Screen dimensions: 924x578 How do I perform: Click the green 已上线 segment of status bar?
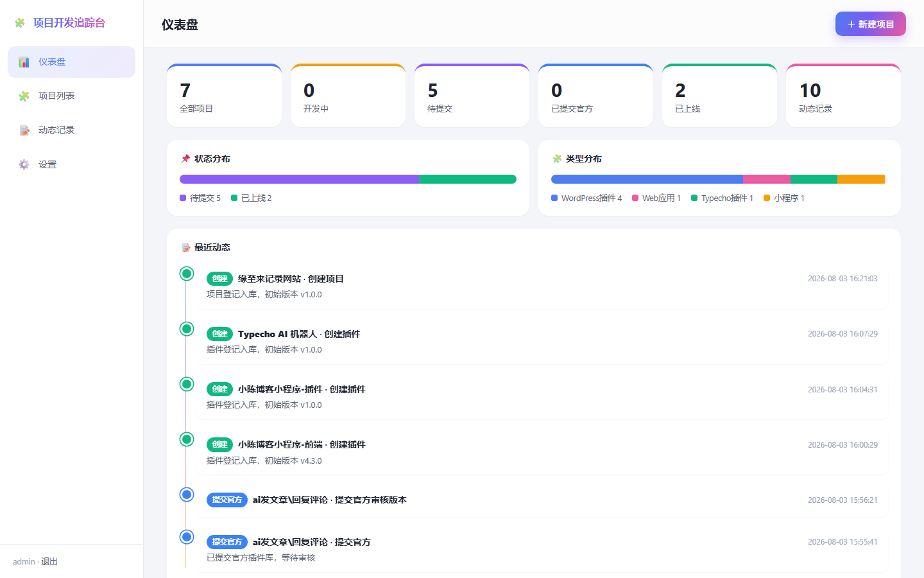(468, 179)
